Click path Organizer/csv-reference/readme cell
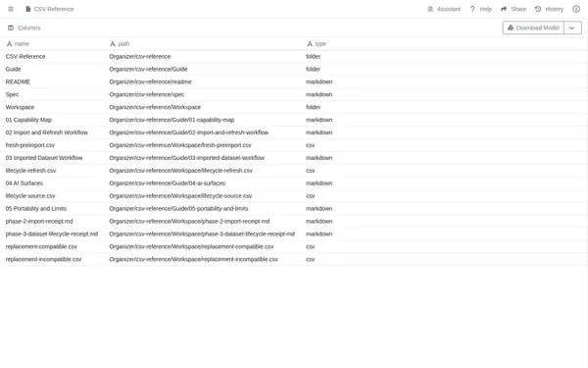The image size is (588, 368). tap(150, 81)
